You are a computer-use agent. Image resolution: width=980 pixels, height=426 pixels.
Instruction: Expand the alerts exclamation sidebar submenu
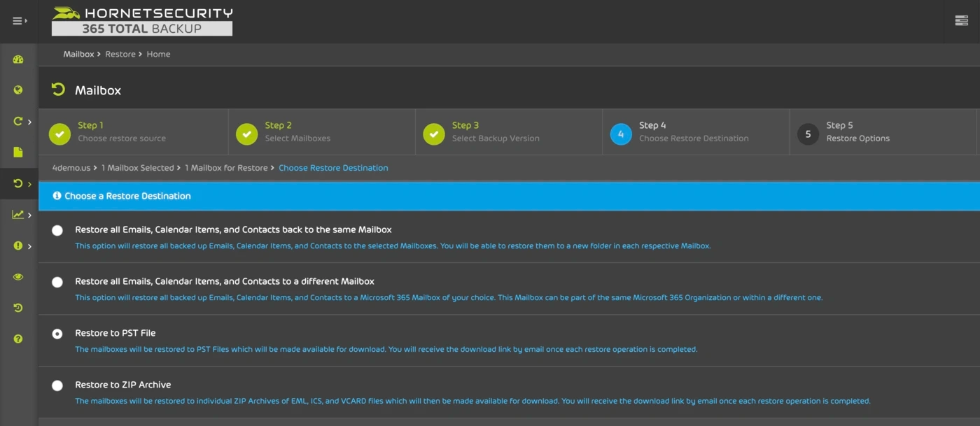click(20, 246)
